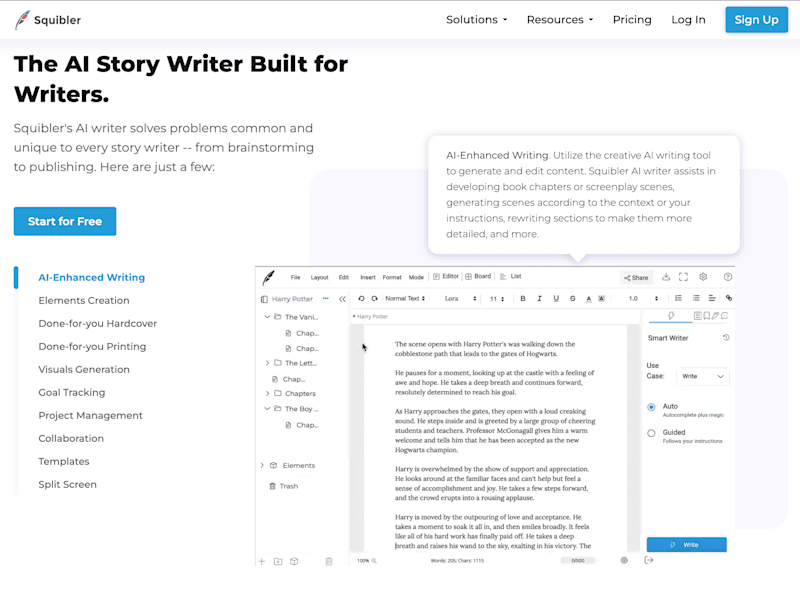Select the Guided radio button
This screenshot has height=600, width=800.
[651, 433]
